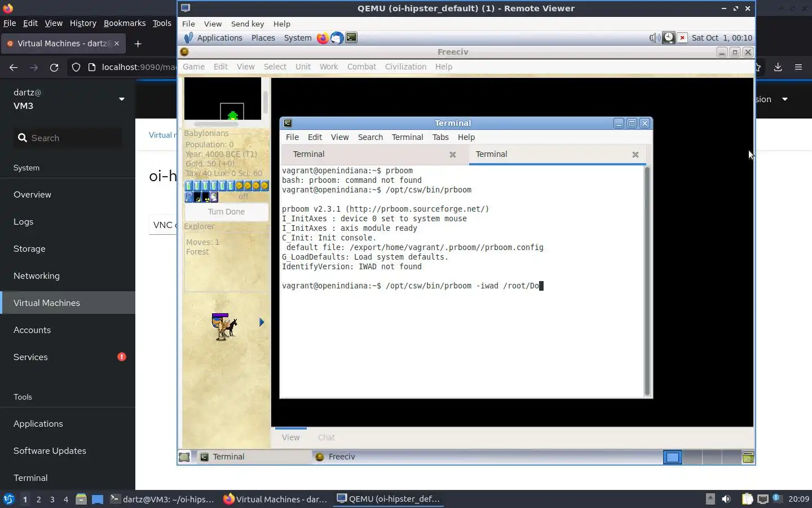
Task: Open the Terminal window Tabs menu
Action: tap(440, 137)
